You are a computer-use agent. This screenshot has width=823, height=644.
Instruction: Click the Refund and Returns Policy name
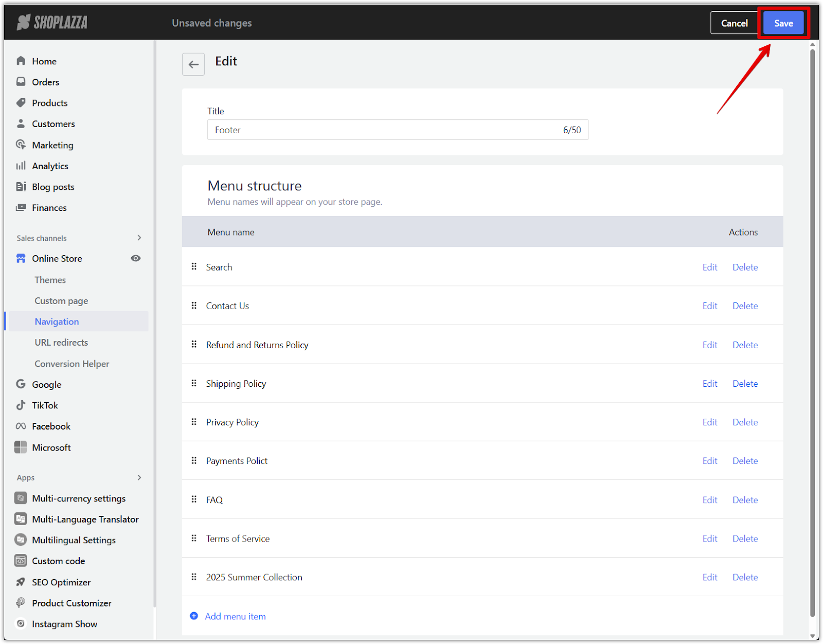pyautogui.click(x=257, y=345)
